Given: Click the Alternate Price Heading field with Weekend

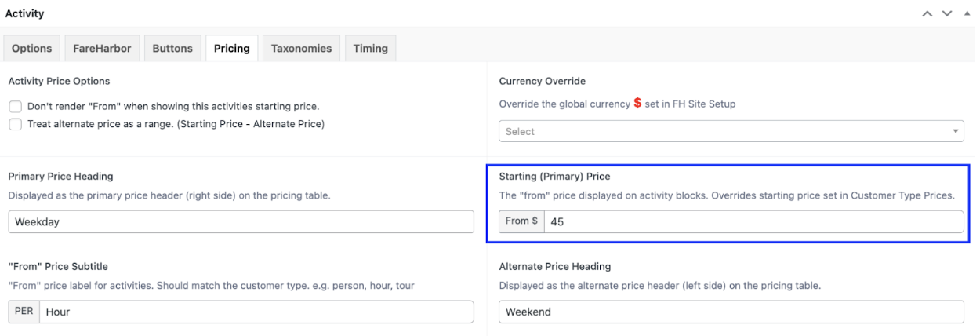Looking at the screenshot, I should click(731, 312).
